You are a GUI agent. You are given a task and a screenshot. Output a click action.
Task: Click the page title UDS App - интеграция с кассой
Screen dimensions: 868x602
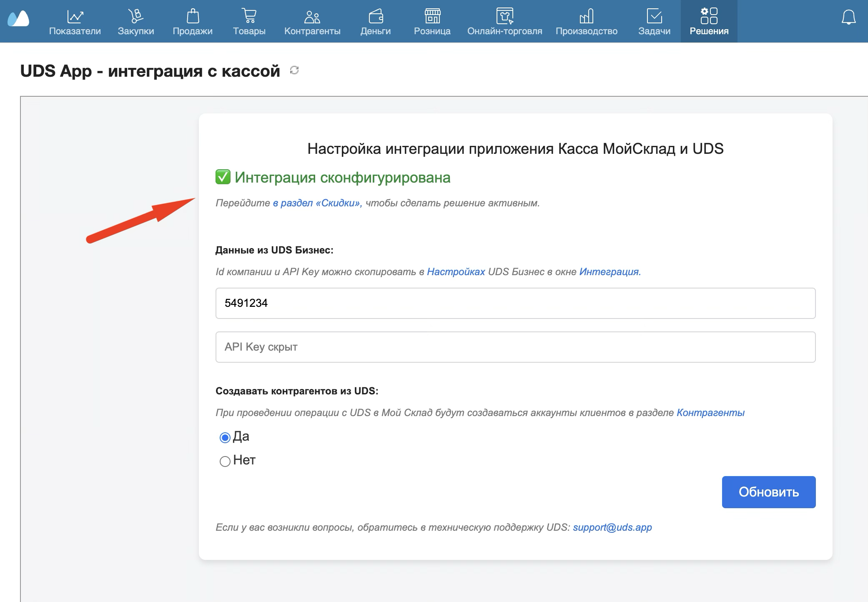click(150, 71)
